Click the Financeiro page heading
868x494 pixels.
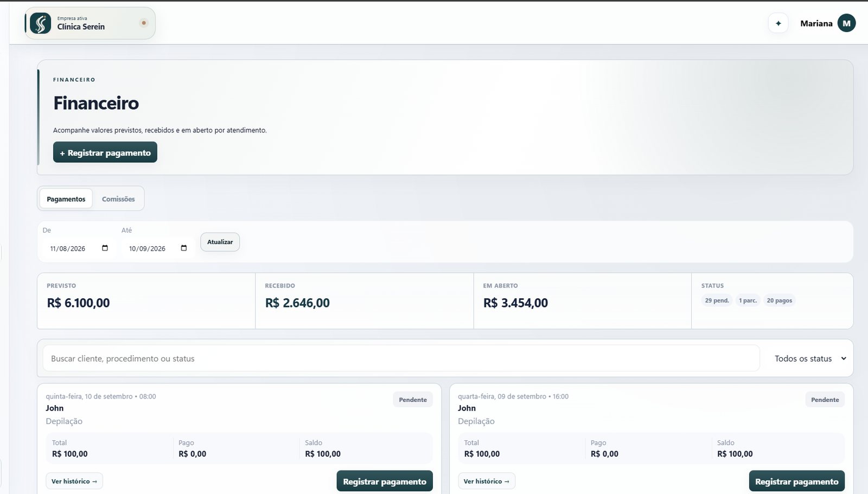click(x=96, y=103)
